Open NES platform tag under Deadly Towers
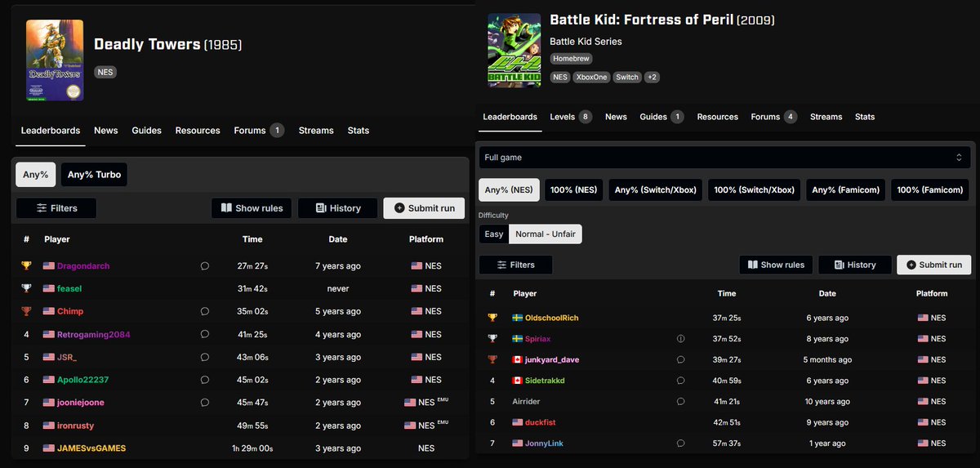 click(x=105, y=72)
